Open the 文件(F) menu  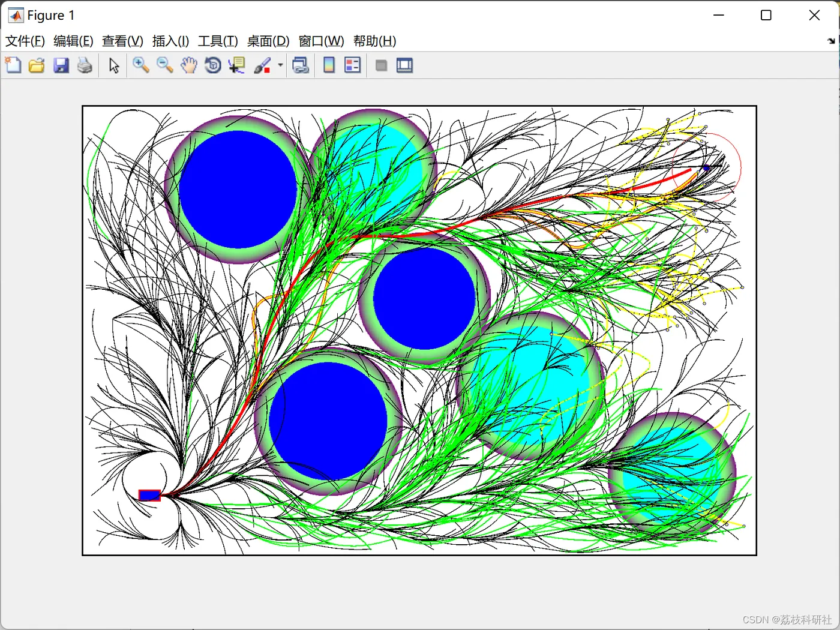click(25, 41)
